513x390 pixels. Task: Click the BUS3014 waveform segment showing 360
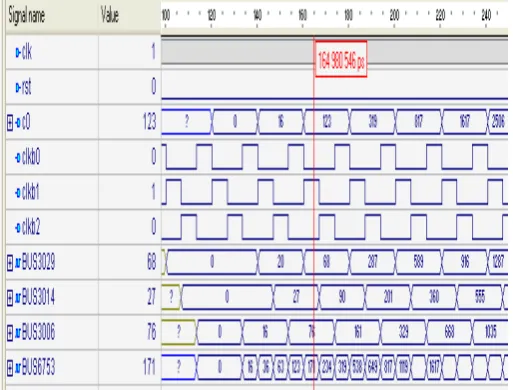point(434,297)
